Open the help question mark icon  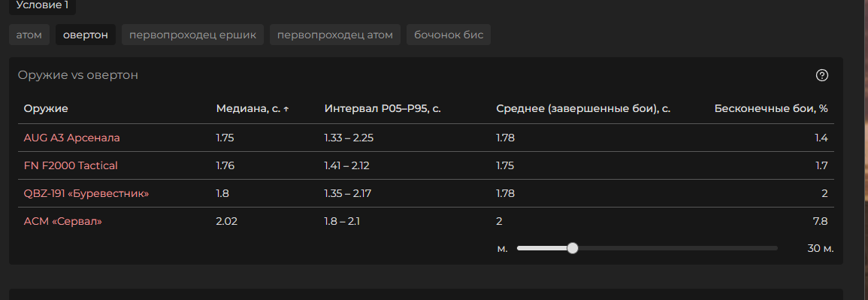click(x=822, y=75)
